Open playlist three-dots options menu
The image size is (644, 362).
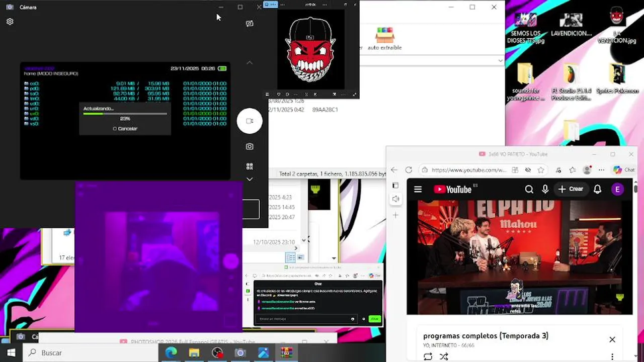coord(612,356)
